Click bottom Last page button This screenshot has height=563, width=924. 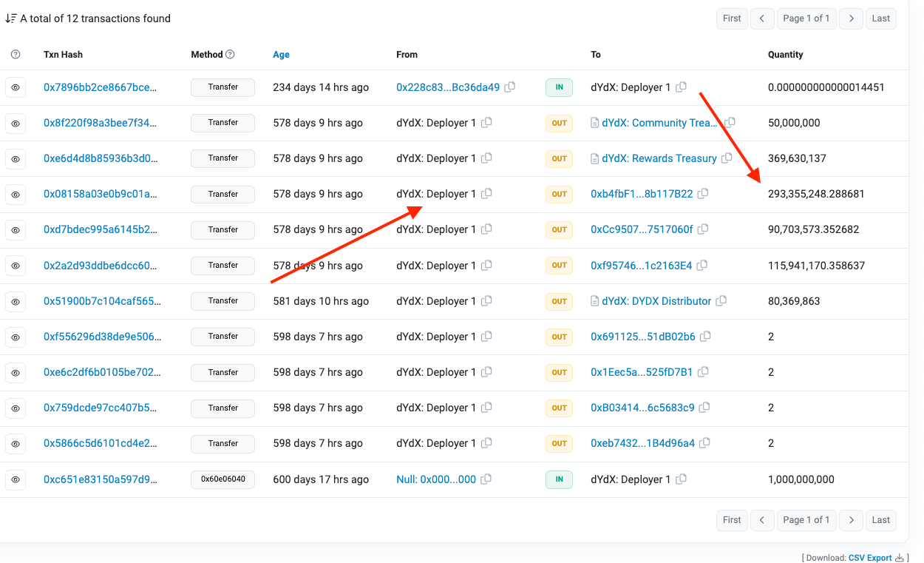coord(881,520)
